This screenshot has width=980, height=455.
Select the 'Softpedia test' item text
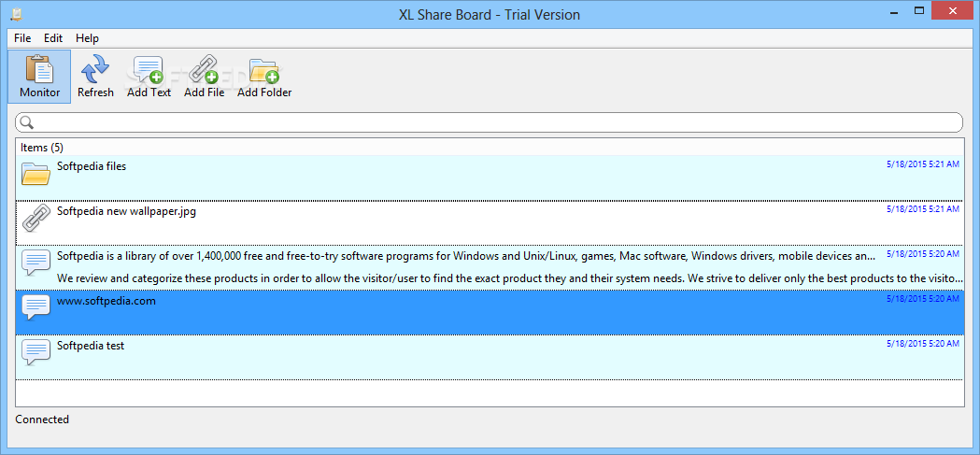[91, 346]
